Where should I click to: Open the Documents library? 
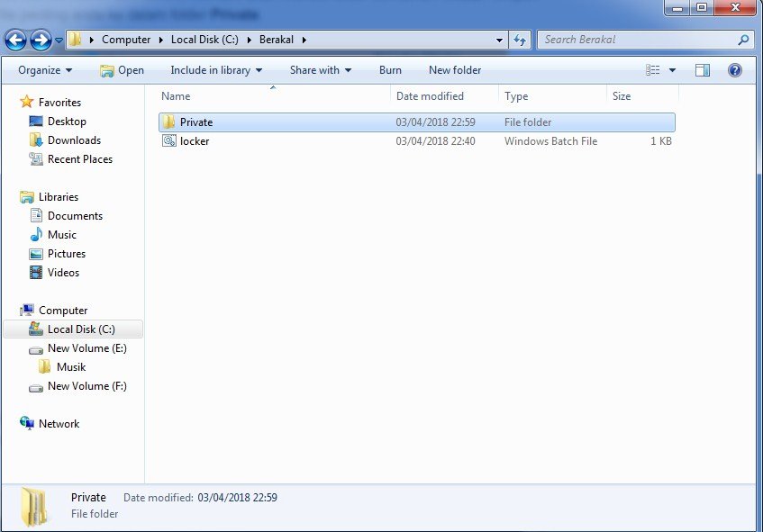point(75,216)
